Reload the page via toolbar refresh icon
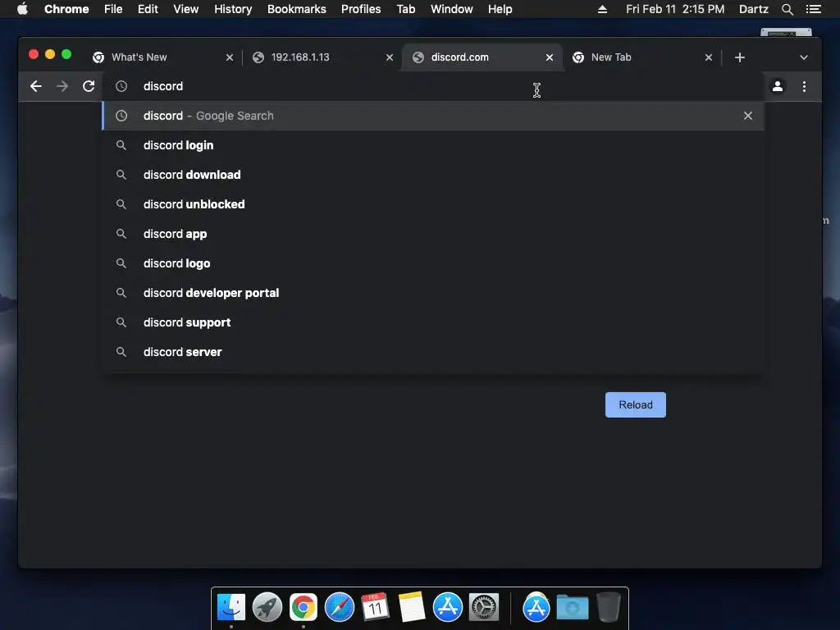The height and width of the screenshot is (630, 840). 89,86
